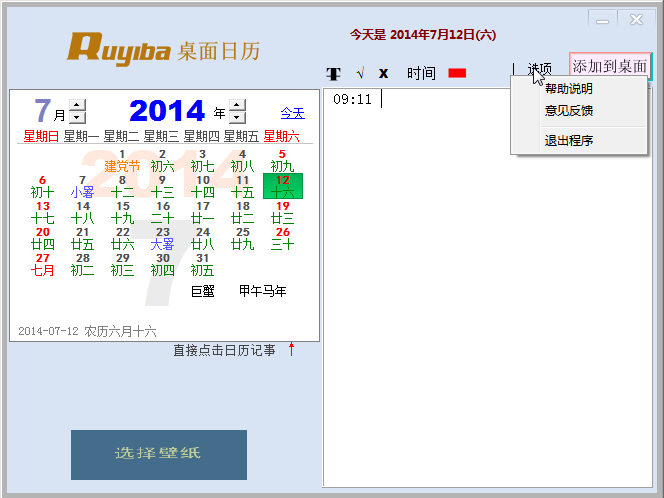Image resolution: width=664 pixels, height=498 pixels.
Task: Select July 15 十九
Action: pyautogui.click(x=122, y=213)
